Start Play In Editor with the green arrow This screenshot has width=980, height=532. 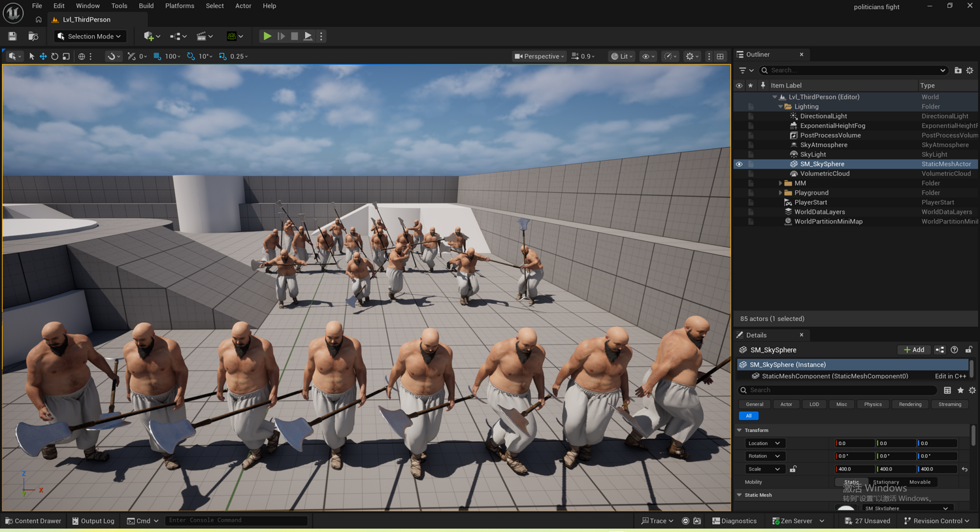267,37
